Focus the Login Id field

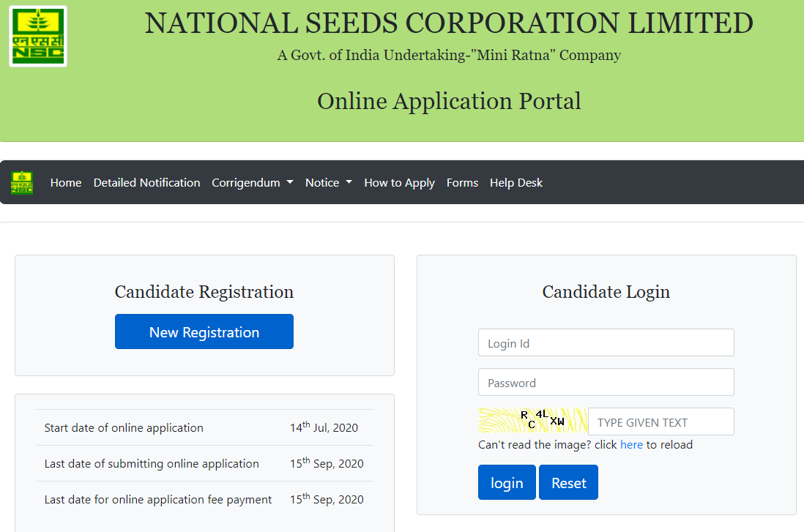click(606, 342)
